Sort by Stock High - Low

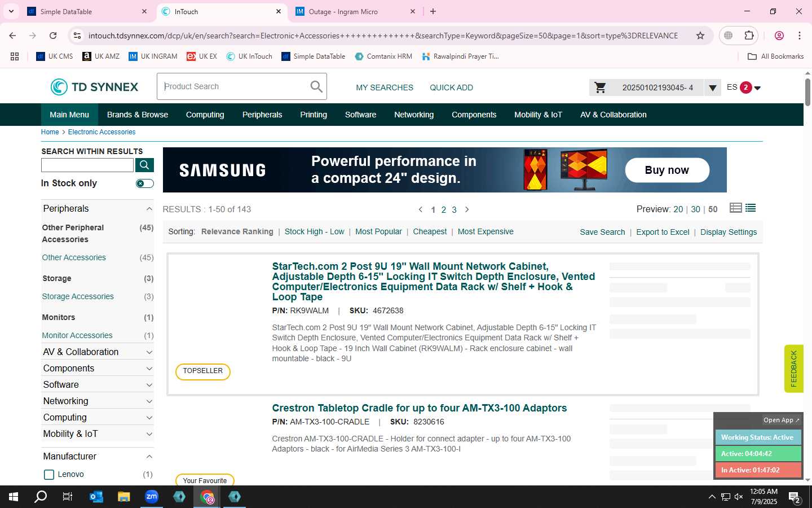click(x=314, y=231)
